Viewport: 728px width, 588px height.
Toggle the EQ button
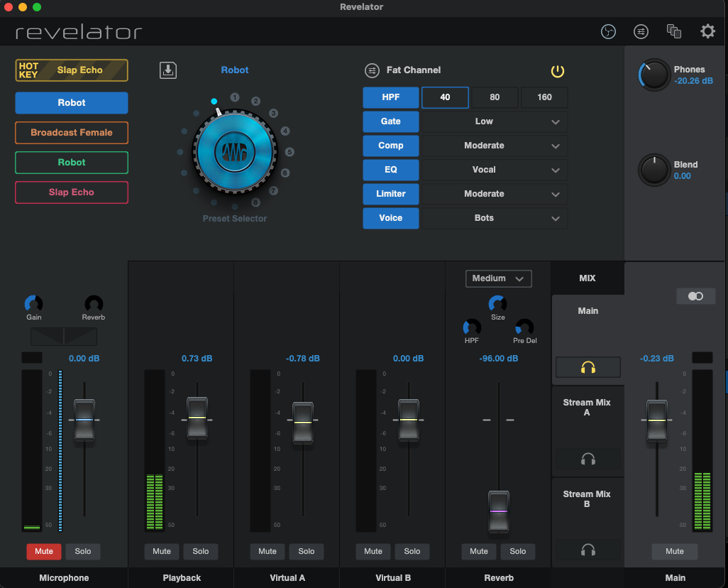coord(390,170)
